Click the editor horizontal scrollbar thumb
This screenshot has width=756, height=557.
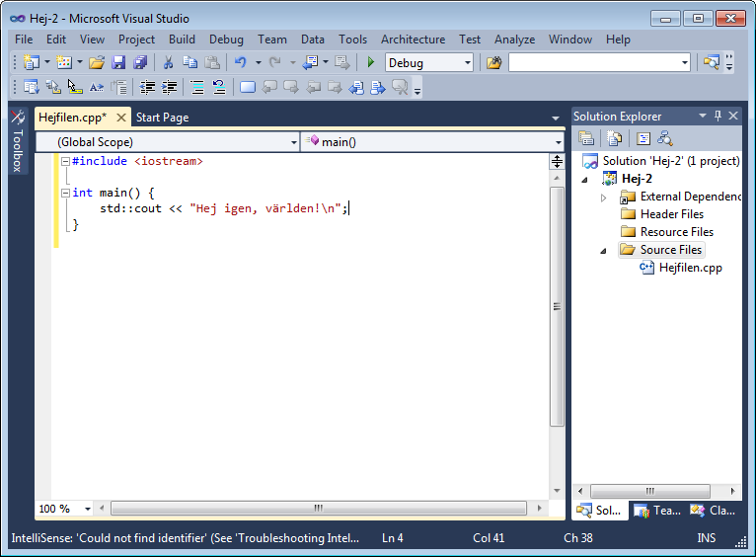click(319, 509)
